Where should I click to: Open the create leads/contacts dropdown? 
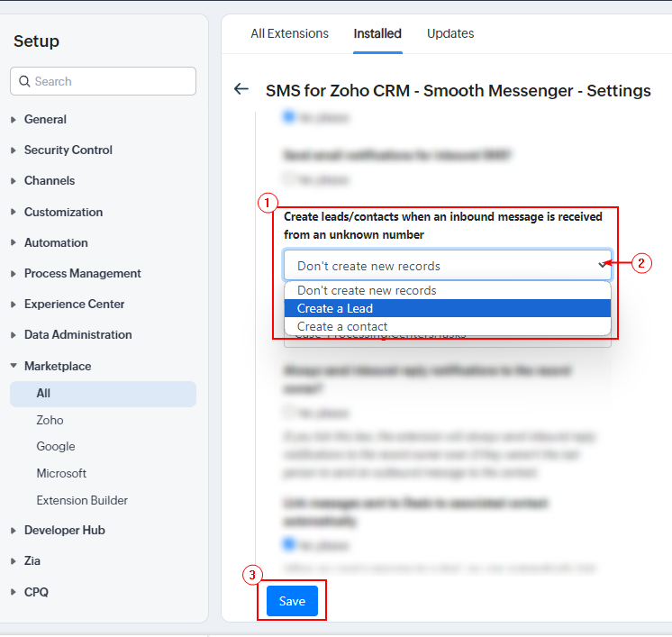(x=448, y=266)
